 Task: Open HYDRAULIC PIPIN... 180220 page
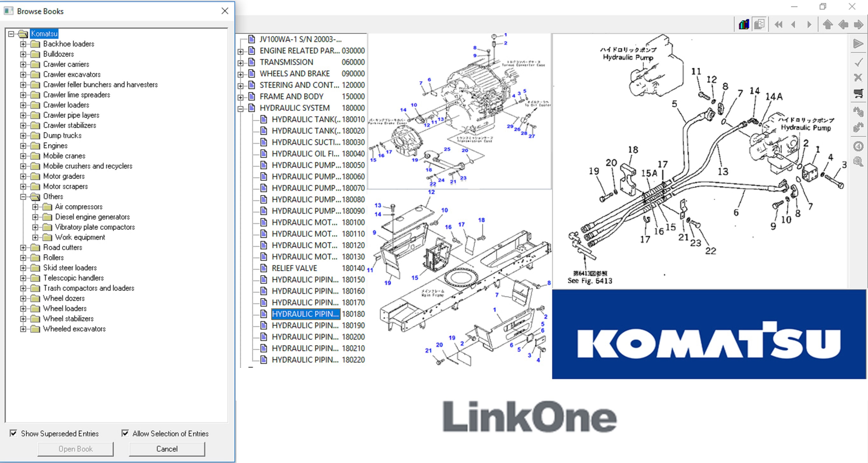318,360
